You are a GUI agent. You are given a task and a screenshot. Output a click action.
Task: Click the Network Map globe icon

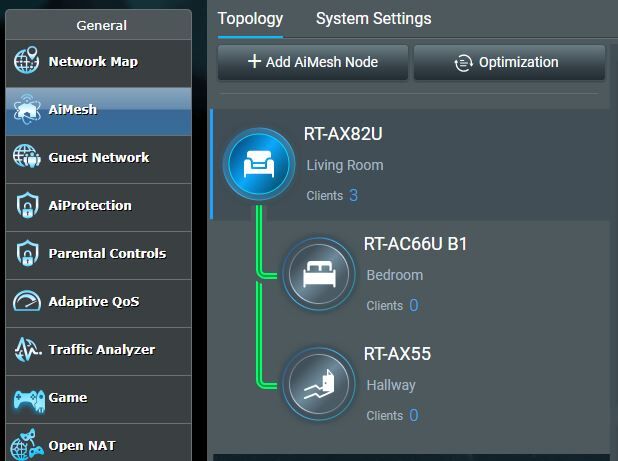26,61
